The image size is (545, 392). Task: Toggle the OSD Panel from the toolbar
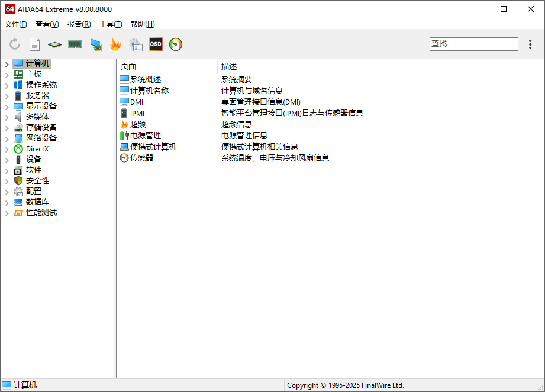pos(155,44)
